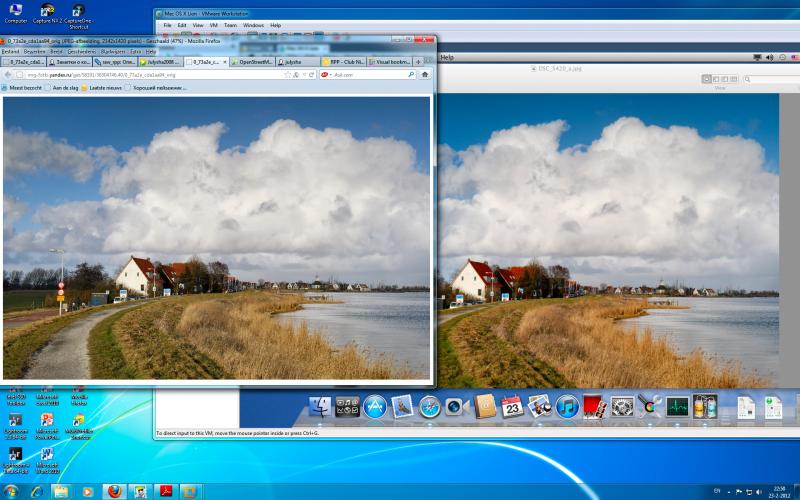The width and height of the screenshot is (800, 500).
Task: Open Laatste nieuws bookmark
Action: point(102,88)
